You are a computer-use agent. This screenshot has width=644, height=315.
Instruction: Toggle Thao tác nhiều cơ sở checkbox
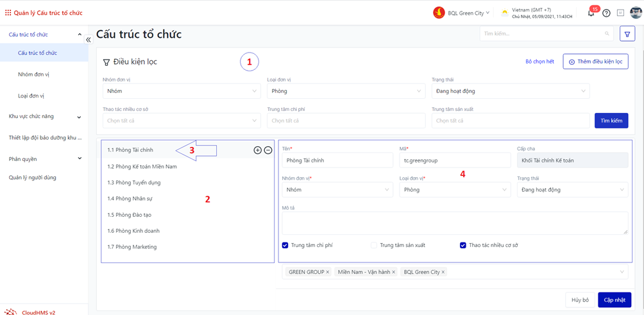(x=463, y=245)
